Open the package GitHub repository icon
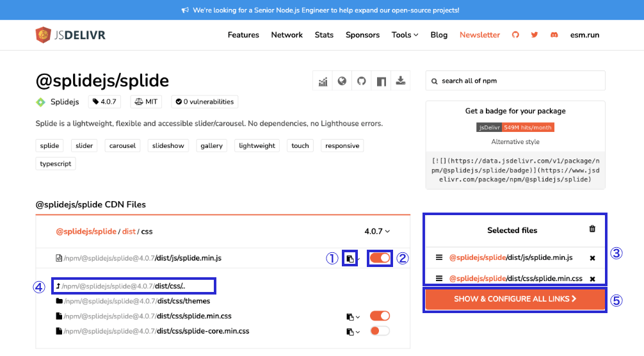Viewport: 644px width, 356px height. [x=362, y=81]
